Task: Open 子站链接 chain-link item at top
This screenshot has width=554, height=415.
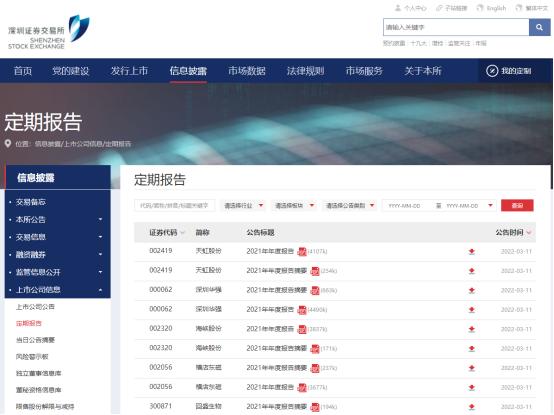Action: pos(452,8)
